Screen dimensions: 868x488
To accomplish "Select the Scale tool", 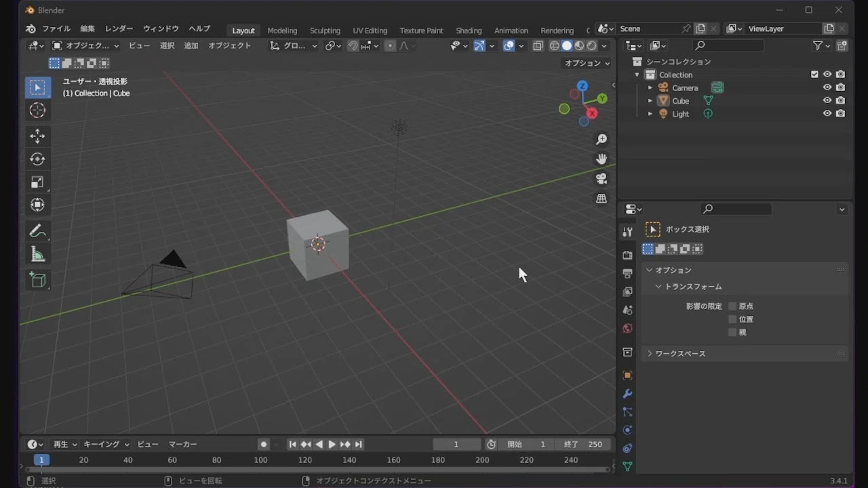I will (x=37, y=182).
